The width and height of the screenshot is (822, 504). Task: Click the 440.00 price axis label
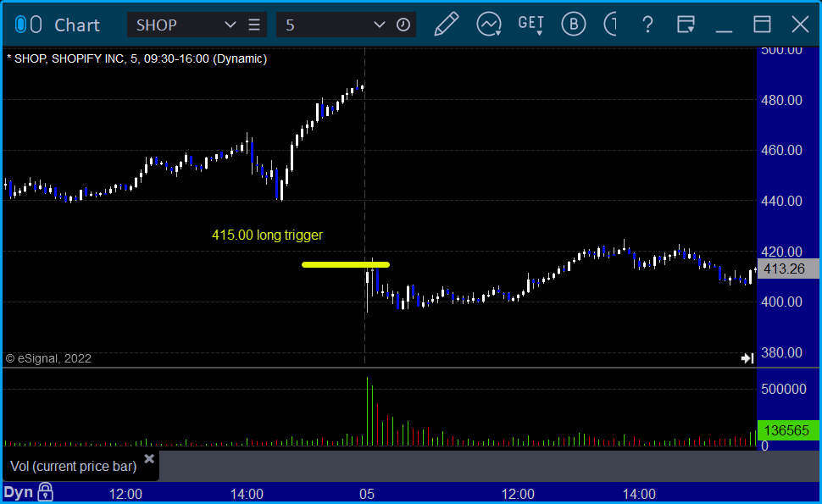click(x=781, y=201)
